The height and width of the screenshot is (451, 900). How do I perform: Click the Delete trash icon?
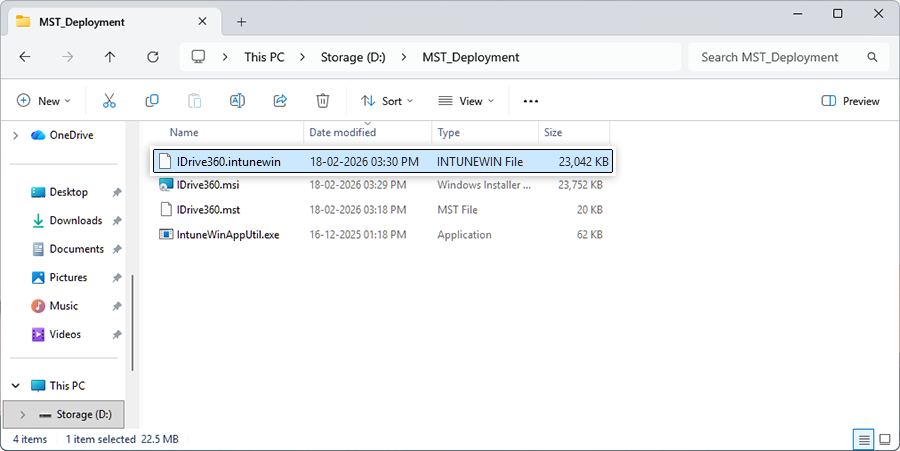tap(322, 101)
